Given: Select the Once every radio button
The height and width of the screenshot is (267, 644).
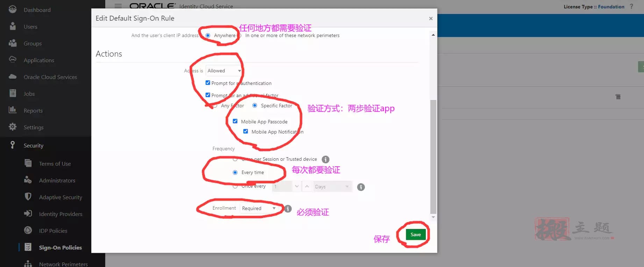Looking at the screenshot, I should 235,186.
